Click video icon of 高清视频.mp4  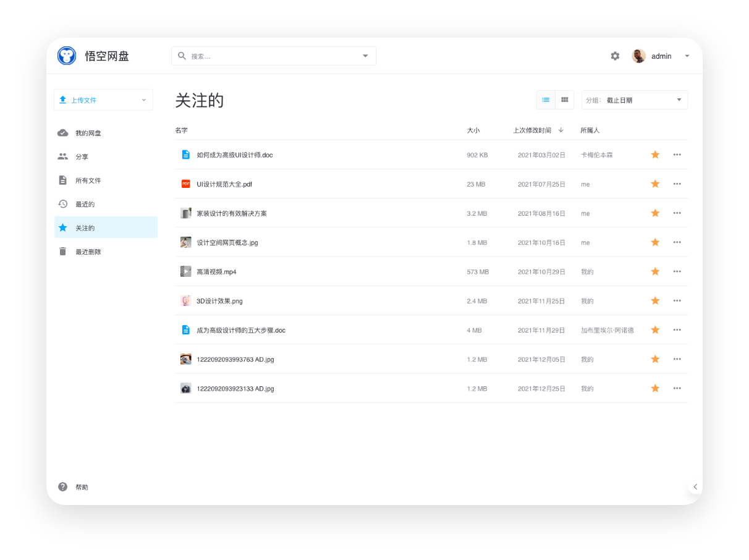coord(185,271)
